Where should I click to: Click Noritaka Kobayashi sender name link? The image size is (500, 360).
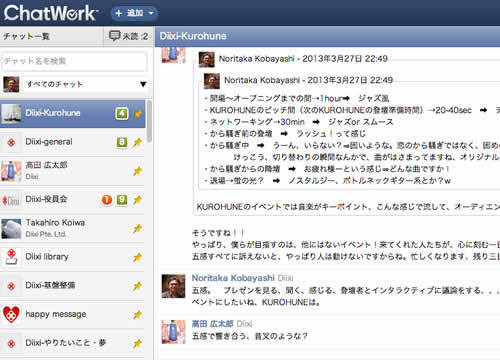click(233, 278)
